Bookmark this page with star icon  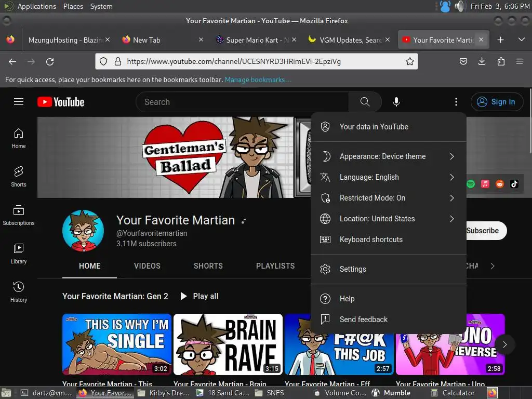click(409, 61)
